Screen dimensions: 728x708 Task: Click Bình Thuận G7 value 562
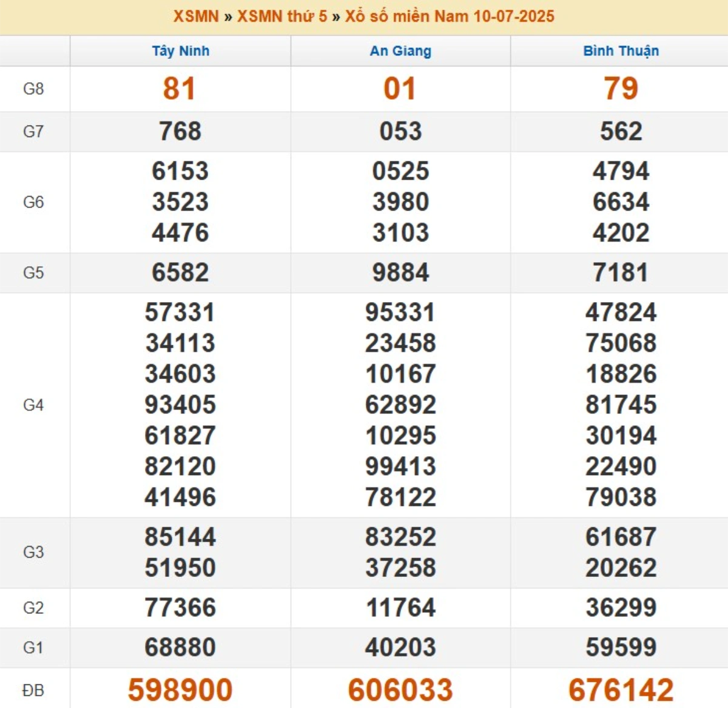621,132
